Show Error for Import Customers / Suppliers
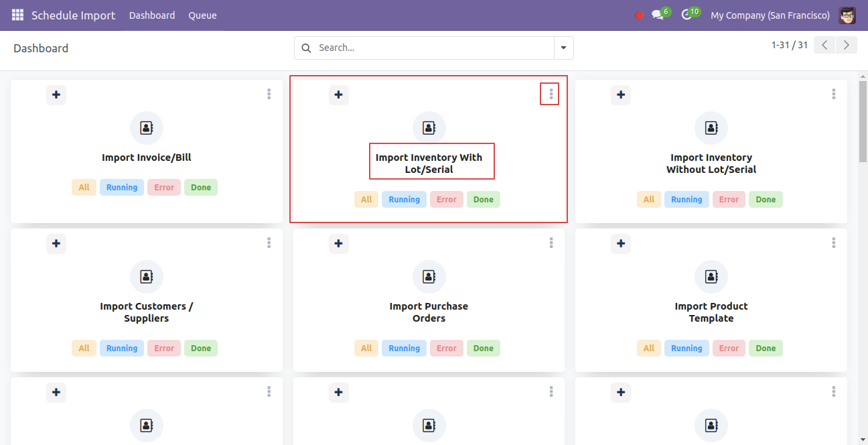Viewport: 868px width, 445px height. pos(164,348)
